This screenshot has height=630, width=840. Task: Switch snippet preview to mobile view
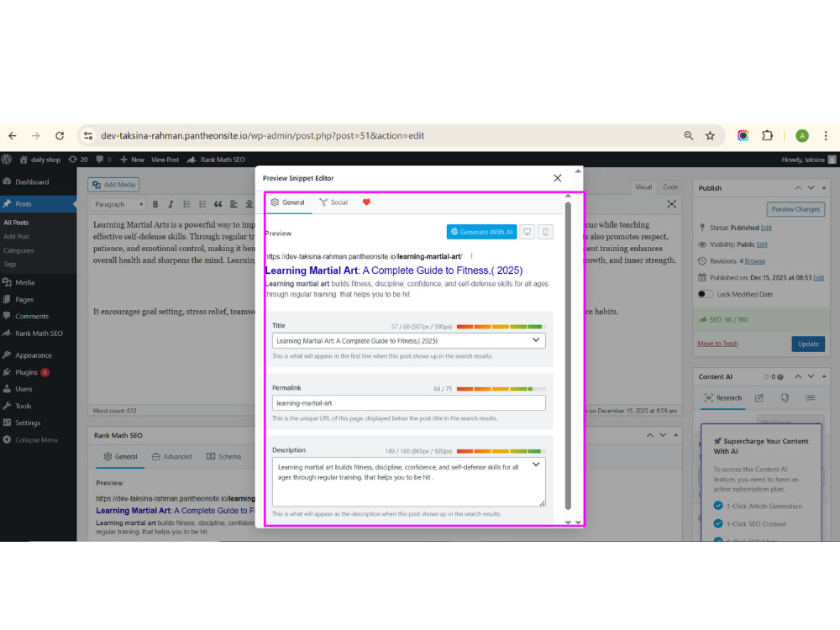545,232
